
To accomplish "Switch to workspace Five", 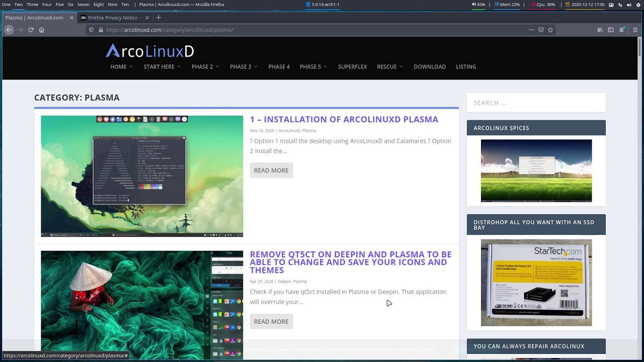I will pos(59,5).
